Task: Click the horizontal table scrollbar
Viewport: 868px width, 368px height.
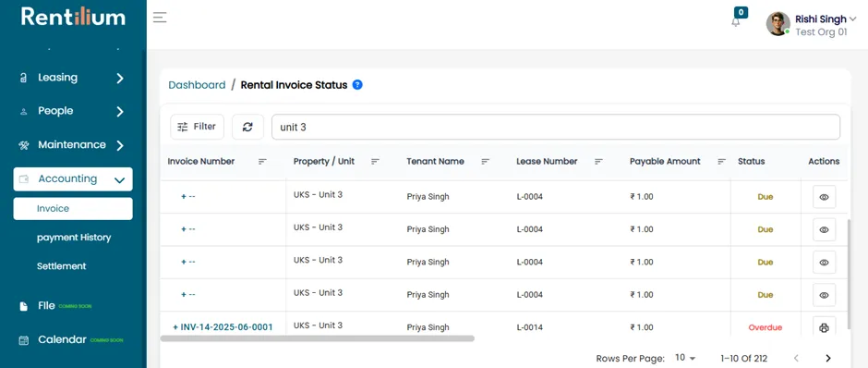Action: [318, 338]
